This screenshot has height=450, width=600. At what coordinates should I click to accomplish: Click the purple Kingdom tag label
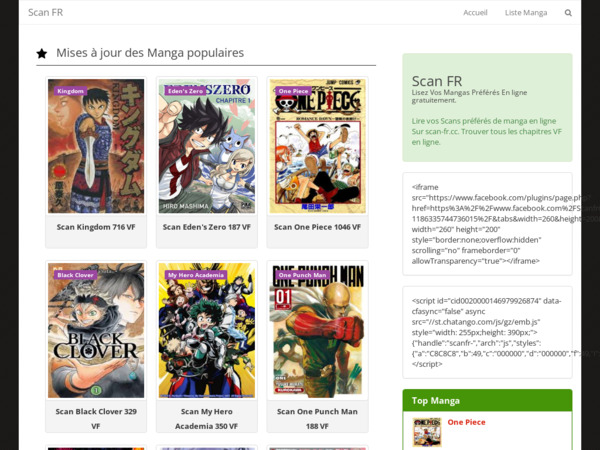point(70,91)
